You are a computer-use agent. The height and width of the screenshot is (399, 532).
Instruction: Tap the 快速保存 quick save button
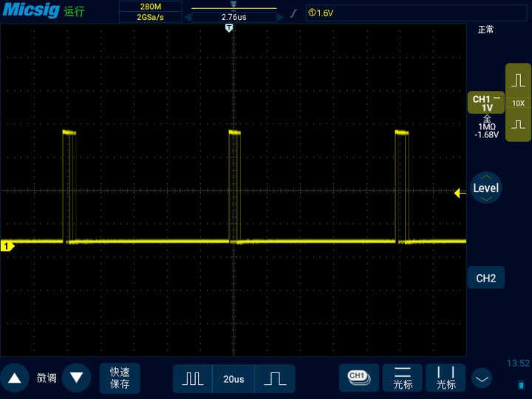click(x=120, y=378)
